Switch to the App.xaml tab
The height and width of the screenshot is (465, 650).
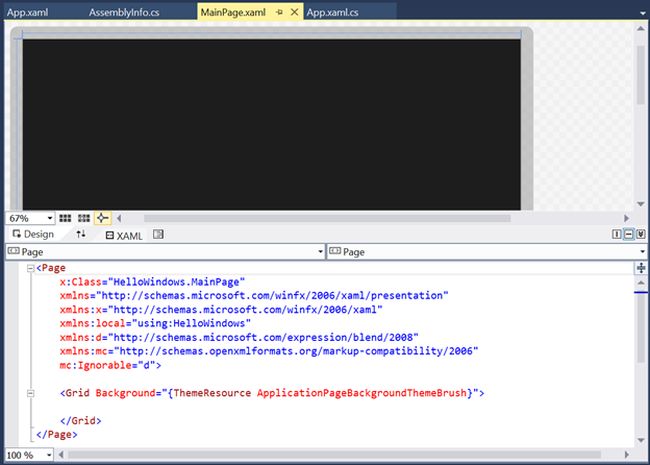27,12
